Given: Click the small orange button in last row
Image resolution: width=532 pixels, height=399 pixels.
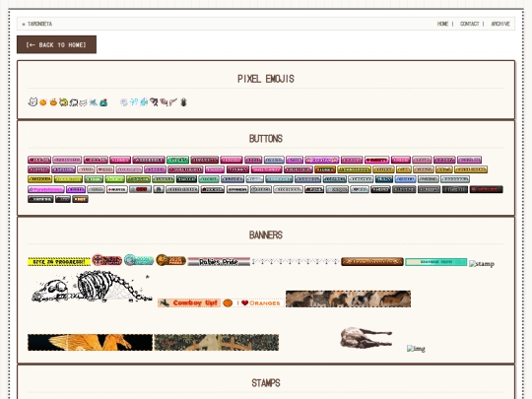Looking at the screenshot, I should [80, 199].
